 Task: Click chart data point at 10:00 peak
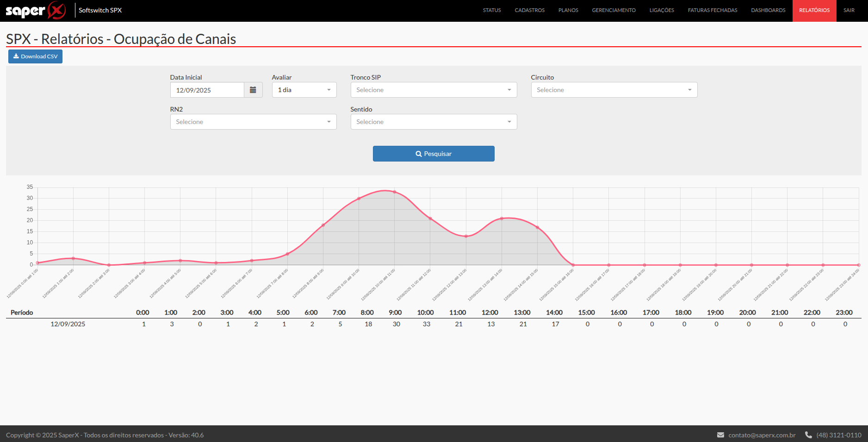pos(395,192)
